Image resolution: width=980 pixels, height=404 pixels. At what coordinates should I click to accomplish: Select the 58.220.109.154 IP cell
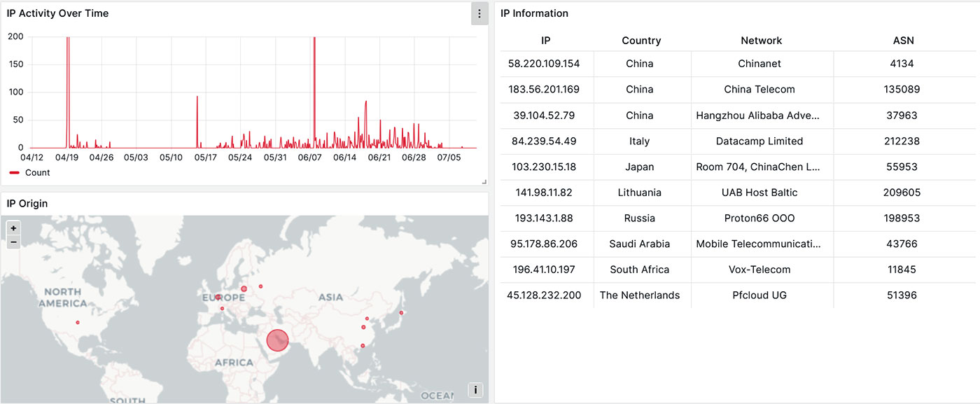pyautogui.click(x=544, y=64)
